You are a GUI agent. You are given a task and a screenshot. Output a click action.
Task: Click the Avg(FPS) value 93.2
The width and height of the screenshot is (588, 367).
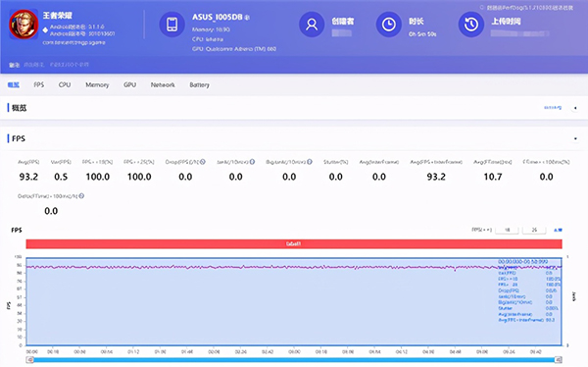(x=28, y=177)
